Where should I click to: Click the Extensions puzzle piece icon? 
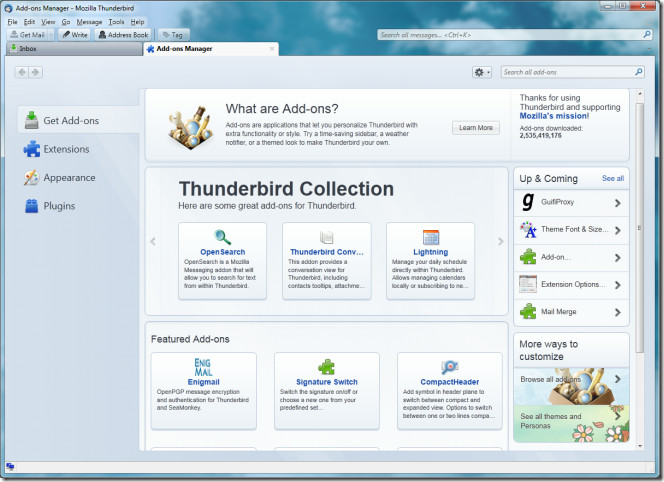click(x=32, y=149)
